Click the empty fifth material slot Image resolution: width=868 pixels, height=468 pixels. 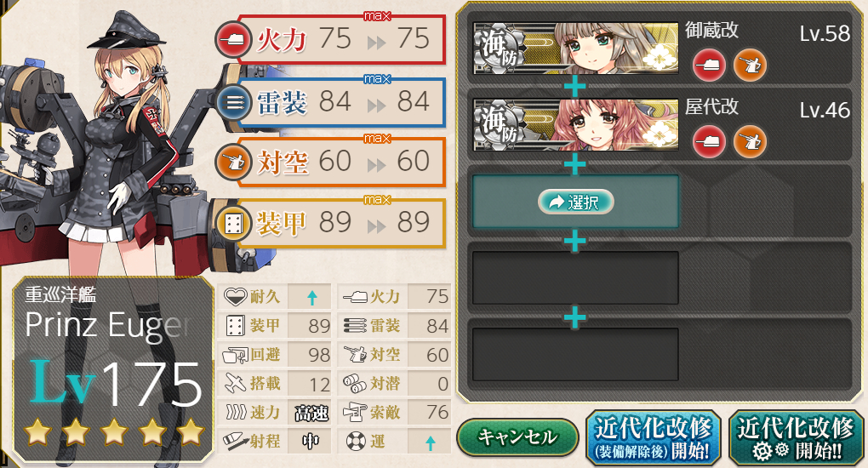coord(575,355)
